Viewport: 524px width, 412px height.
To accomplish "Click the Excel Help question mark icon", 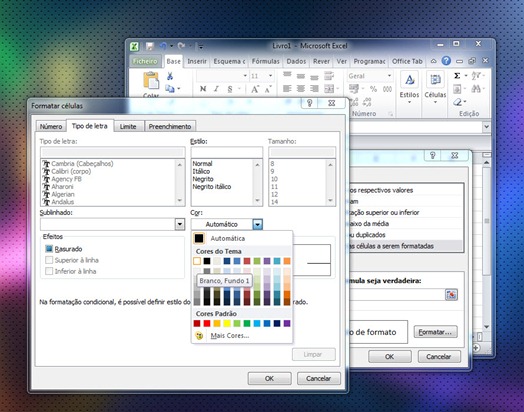I will 446,61.
